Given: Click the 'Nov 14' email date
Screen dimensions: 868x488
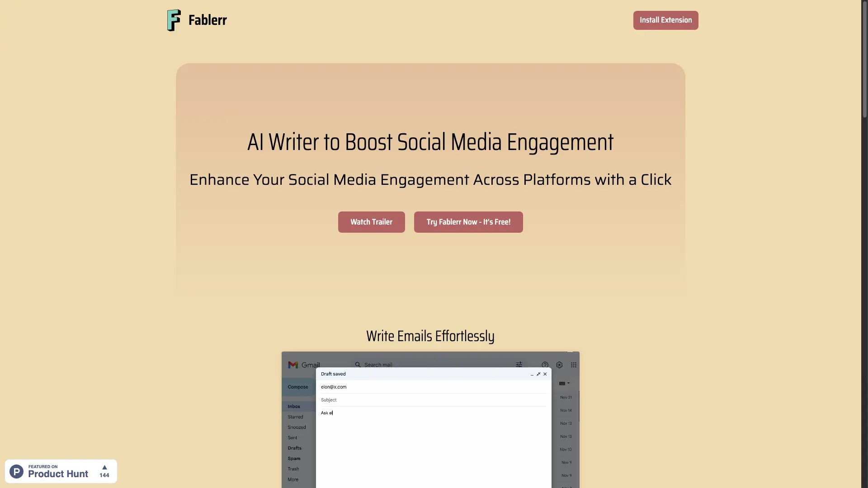Looking at the screenshot, I should [x=566, y=410].
